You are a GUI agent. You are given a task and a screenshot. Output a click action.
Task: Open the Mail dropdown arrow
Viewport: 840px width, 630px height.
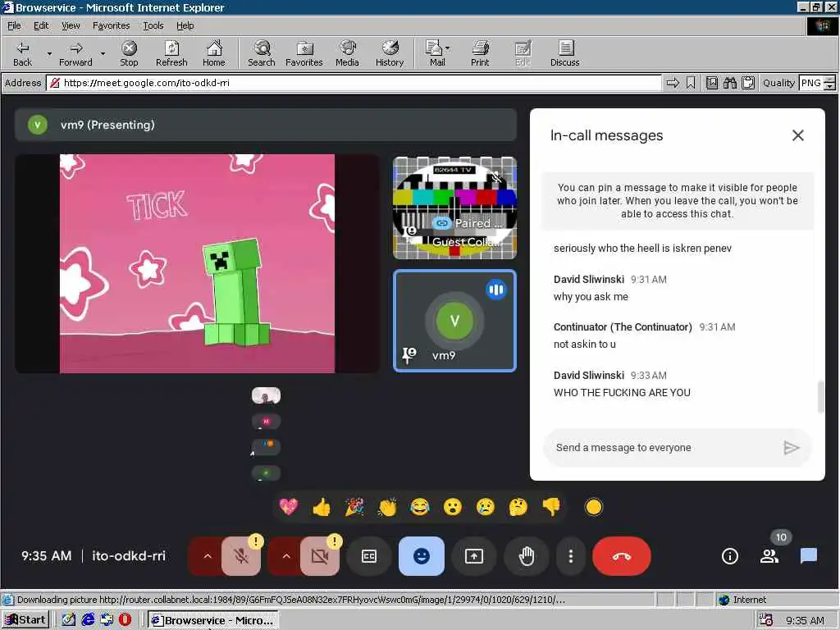pyautogui.click(x=447, y=48)
